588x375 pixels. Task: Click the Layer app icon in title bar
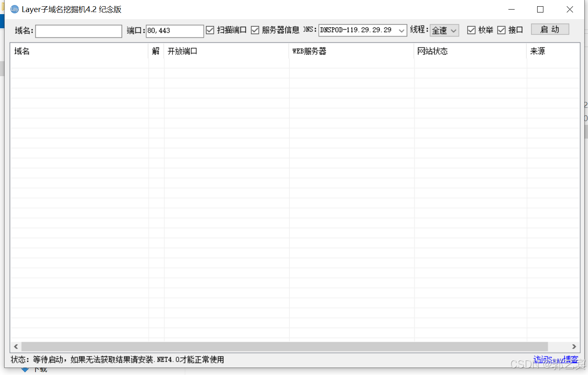tap(15, 9)
